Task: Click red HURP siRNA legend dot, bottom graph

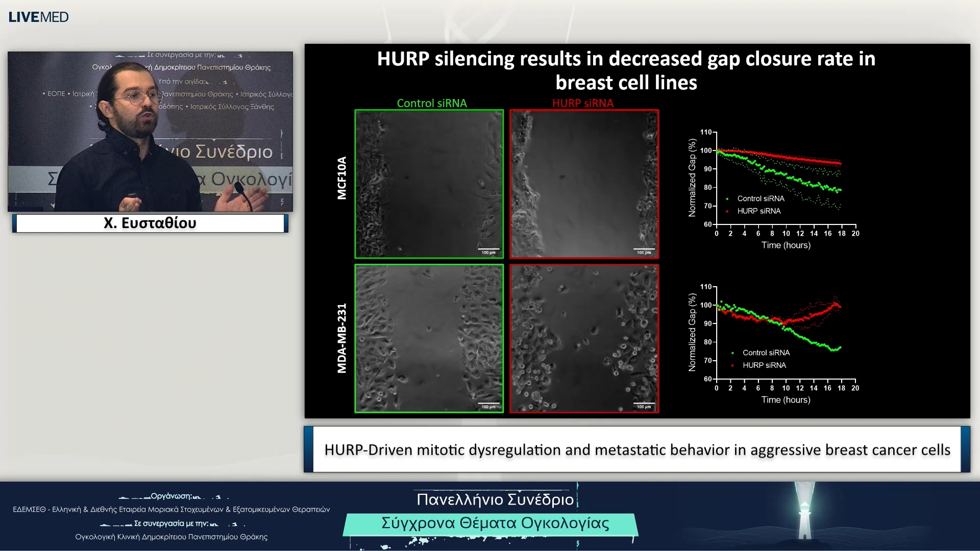Action: click(732, 365)
